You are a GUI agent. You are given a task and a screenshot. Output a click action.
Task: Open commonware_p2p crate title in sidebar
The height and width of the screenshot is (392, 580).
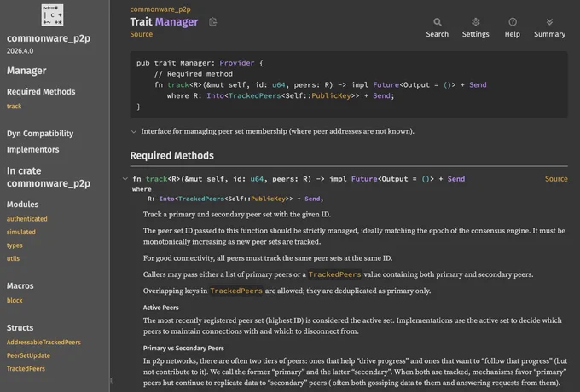point(49,38)
